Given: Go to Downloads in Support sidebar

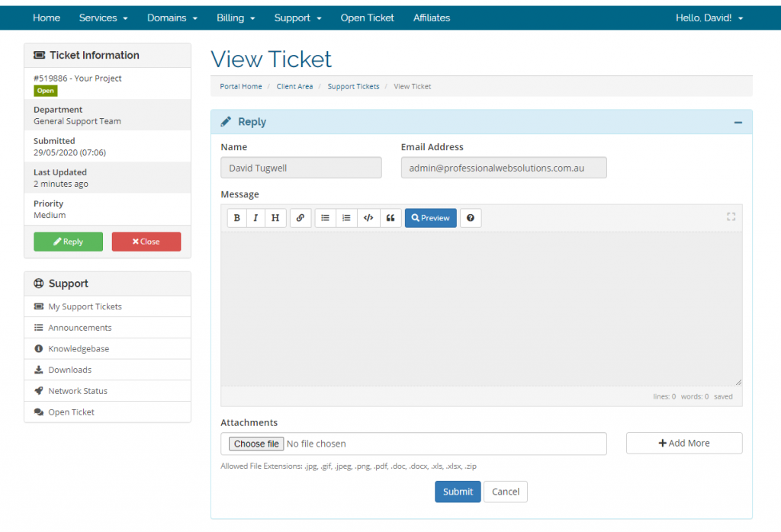Looking at the screenshot, I should click(x=108, y=370).
